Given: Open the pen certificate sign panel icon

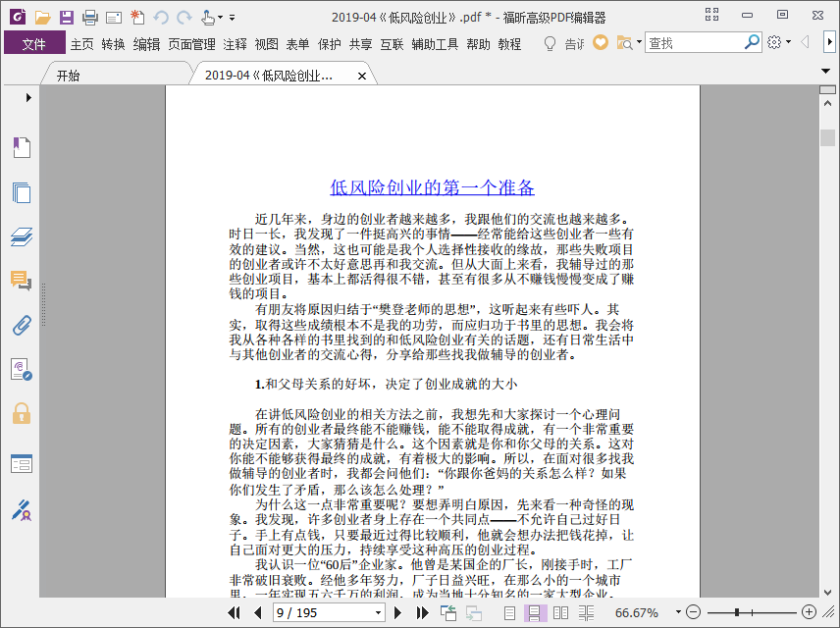Looking at the screenshot, I should 22,510.
